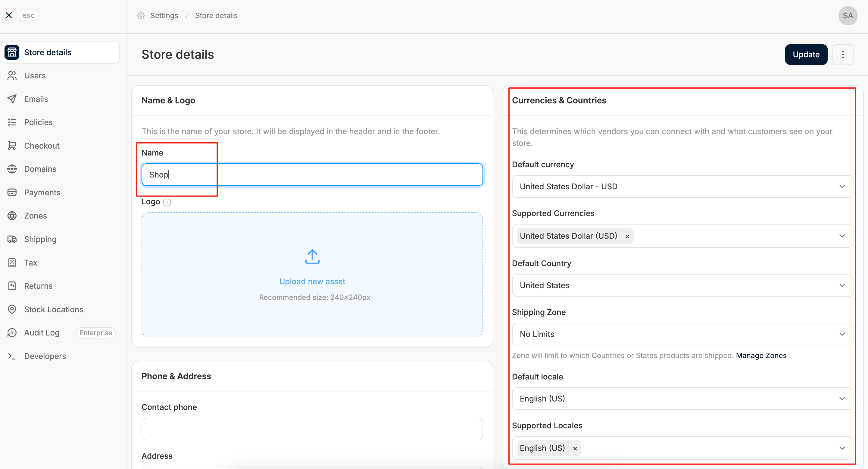Click the upload arrow icon
The image size is (868, 469).
click(x=312, y=257)
